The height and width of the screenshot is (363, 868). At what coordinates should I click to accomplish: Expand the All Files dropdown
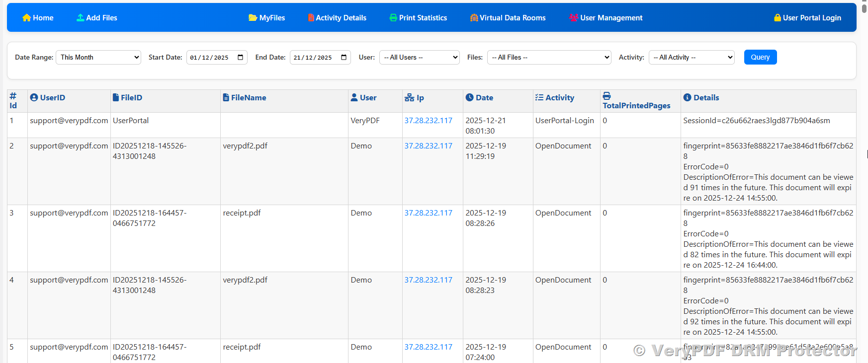point(549,57)
